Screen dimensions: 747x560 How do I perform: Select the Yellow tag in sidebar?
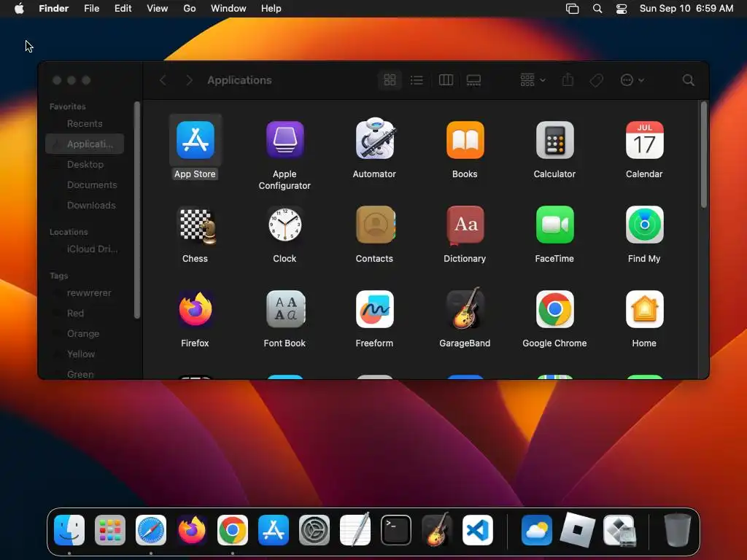(x=85, y=354)
